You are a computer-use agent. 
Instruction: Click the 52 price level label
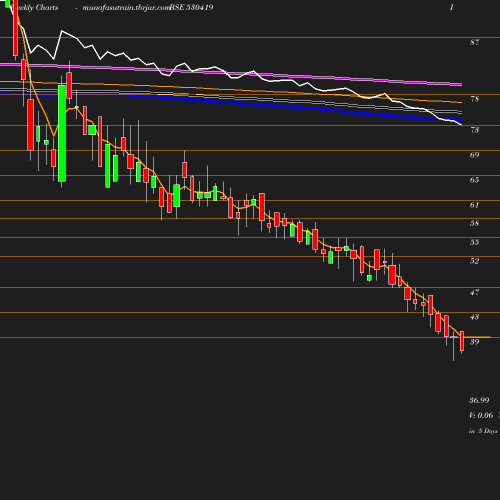pos(474,261)
